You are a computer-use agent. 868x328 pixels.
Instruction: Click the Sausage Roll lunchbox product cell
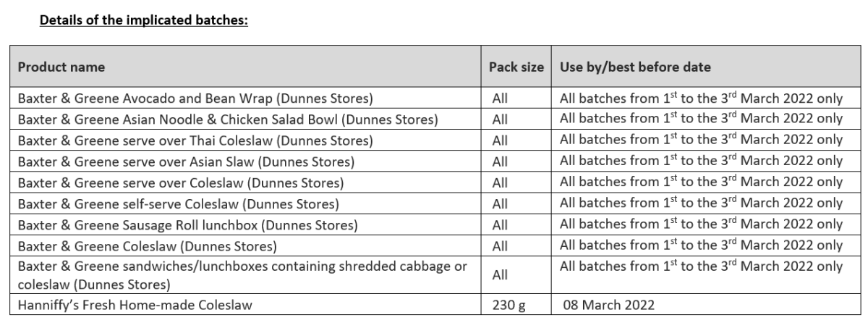click(187, 225)
